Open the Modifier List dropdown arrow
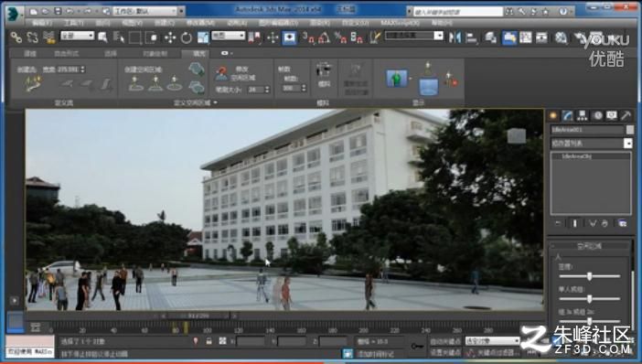The width and height of the screenshot is (642, 364). click(x=627, y=143)
